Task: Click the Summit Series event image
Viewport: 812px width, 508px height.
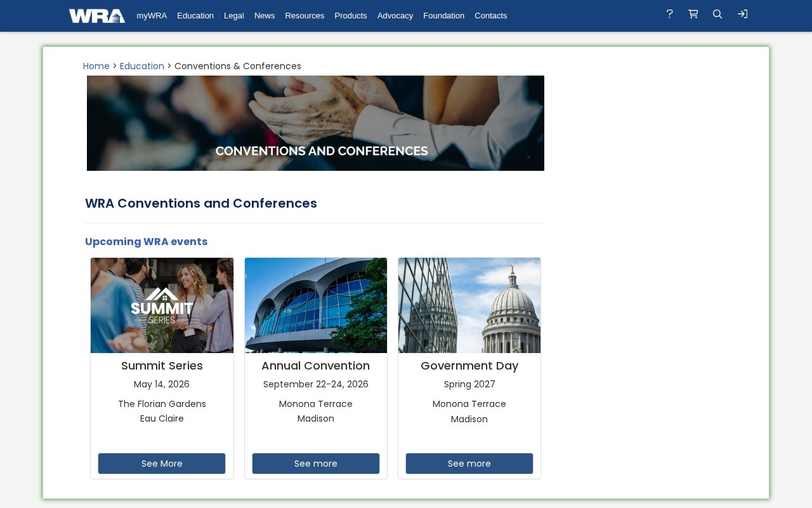Action: click(162, 305)
